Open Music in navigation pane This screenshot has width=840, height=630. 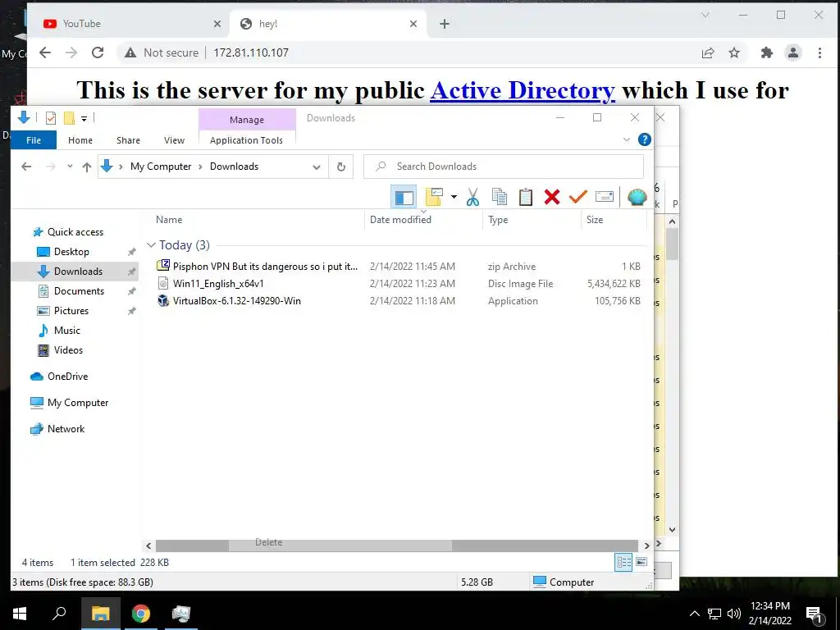67,331
